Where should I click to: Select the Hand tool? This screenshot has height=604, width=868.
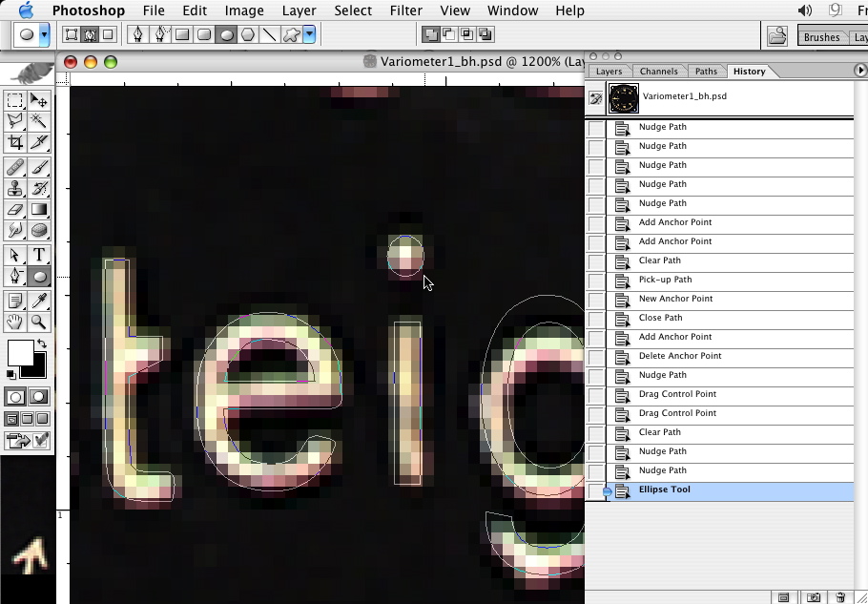[x=15, y=323]
